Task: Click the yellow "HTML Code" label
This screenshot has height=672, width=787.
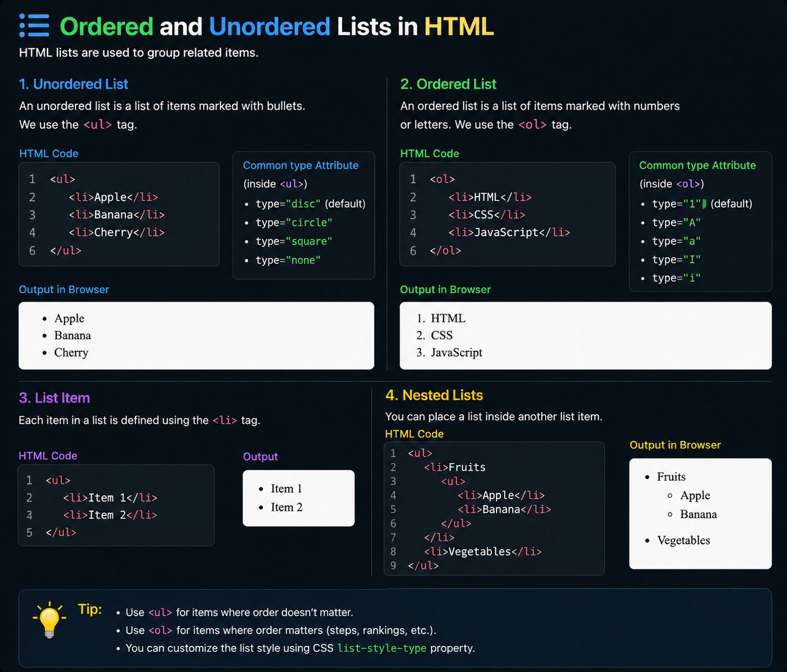Action: [x=414, y=434]
